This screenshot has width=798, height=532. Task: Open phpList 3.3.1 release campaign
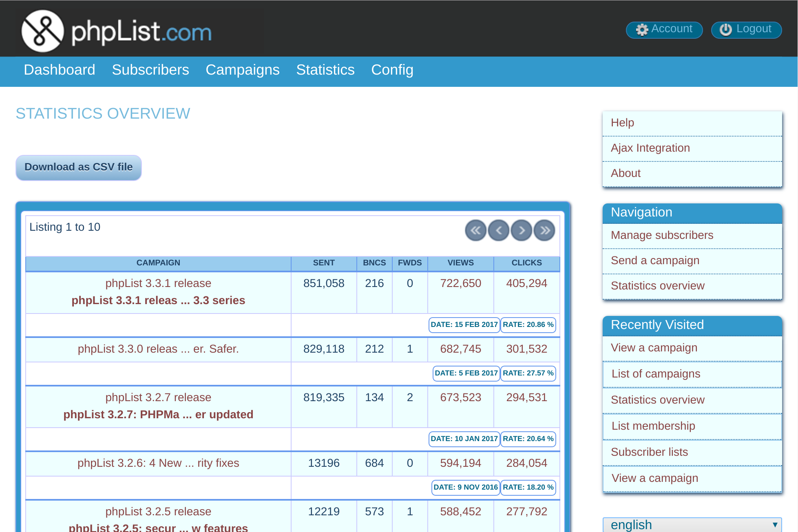point(158,283)
